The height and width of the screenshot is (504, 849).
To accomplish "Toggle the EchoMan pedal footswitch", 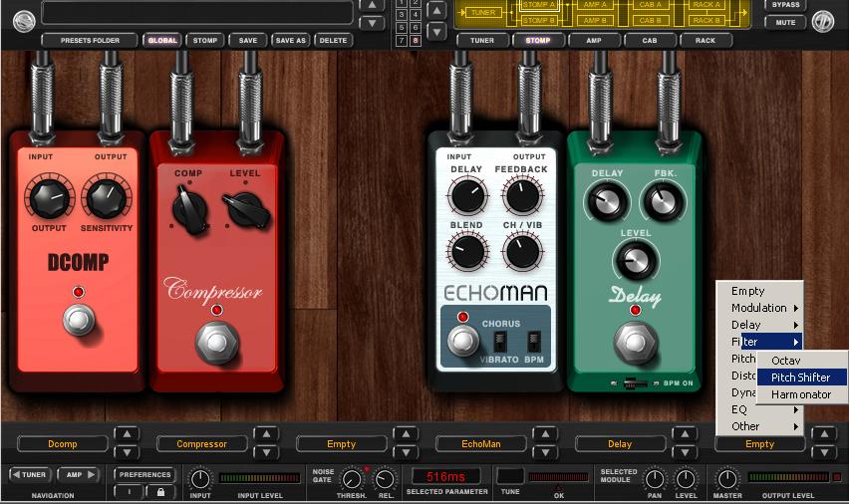I will click(462, 341).
